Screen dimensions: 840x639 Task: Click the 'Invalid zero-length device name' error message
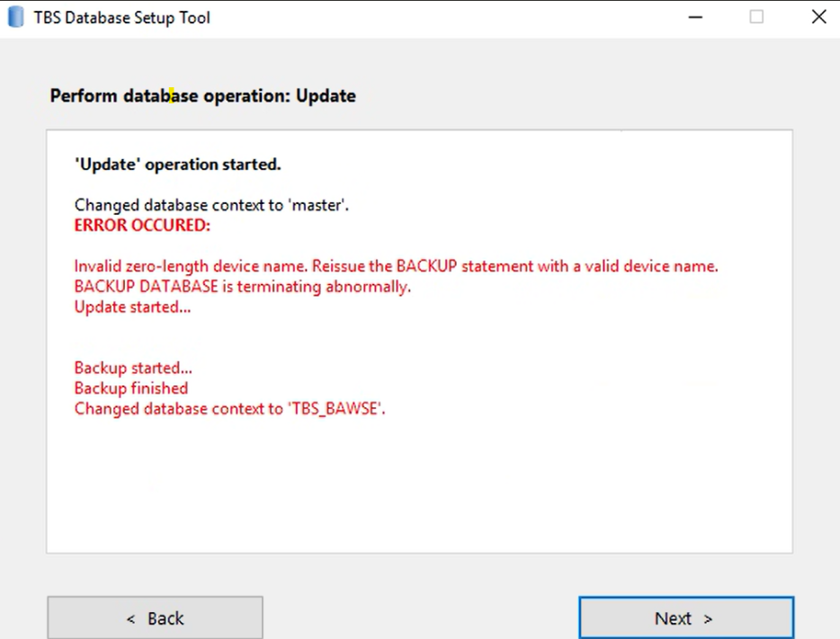pos(396,266)
